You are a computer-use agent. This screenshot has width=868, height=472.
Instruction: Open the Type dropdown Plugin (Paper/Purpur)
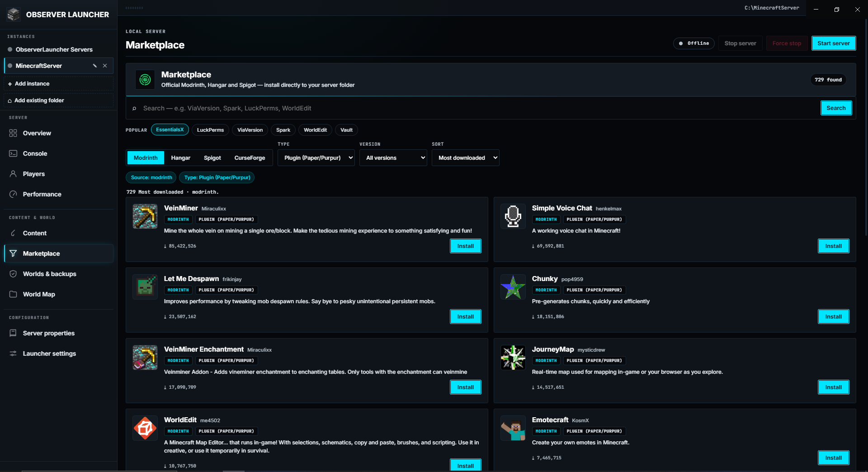(x=316, y=158)
